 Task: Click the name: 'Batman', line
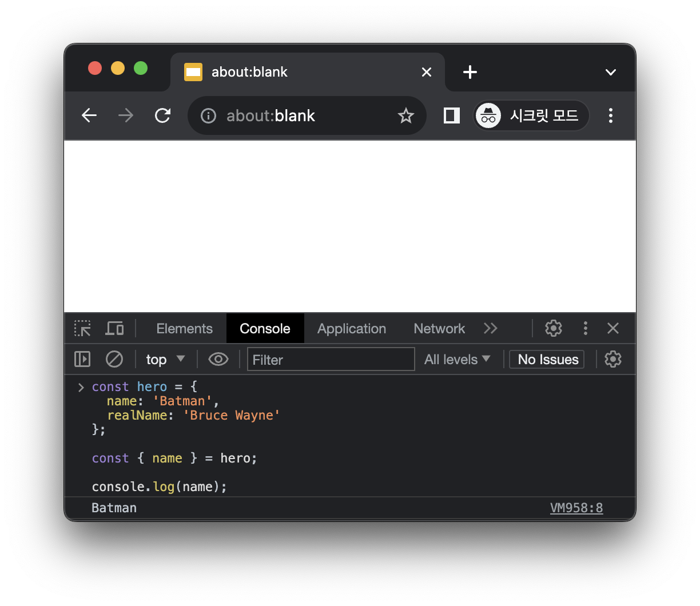(x=163, y=401)
